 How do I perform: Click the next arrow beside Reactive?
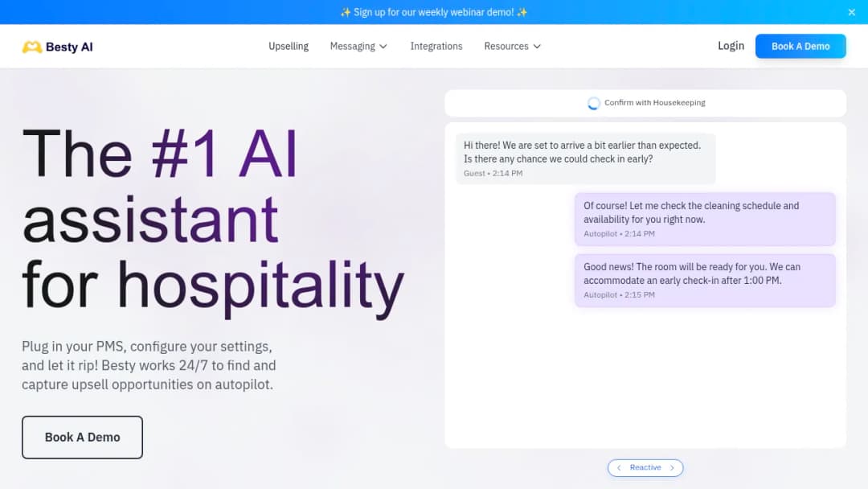(x=672, y=467)
